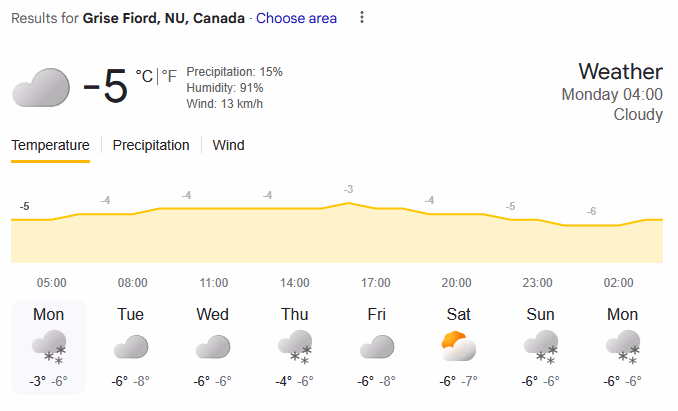Click the -5 temperature graph start point
Image resolution: width=678 pixels, height=411 pixels.
coord(25,219)
